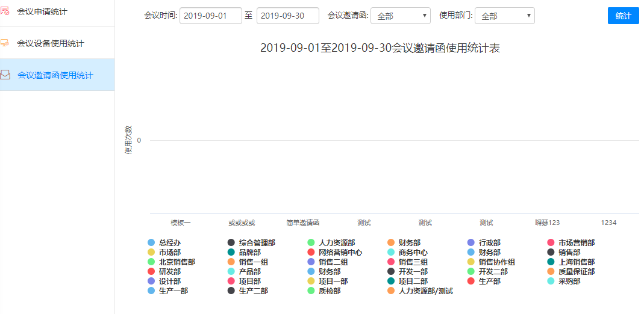
Task: Toggle the 市场营销部 legend series
Action: coord(576,243)
